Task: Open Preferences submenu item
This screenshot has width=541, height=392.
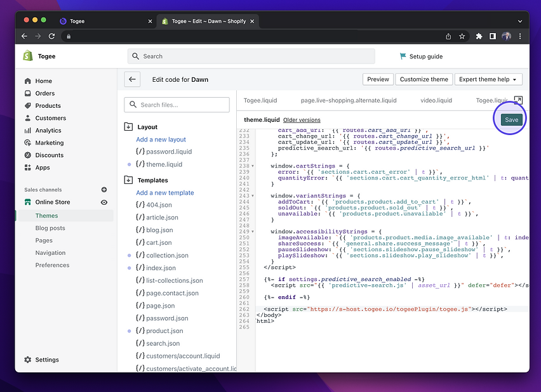Action: pos(52,266)
